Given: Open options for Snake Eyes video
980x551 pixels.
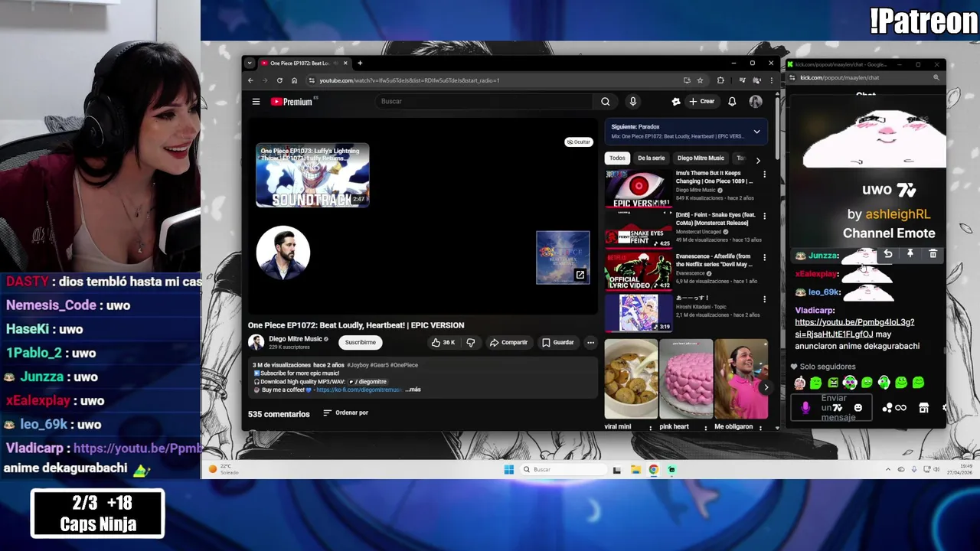Looking at the screenshot, I should pyautogui.click(x=764, y=217).
